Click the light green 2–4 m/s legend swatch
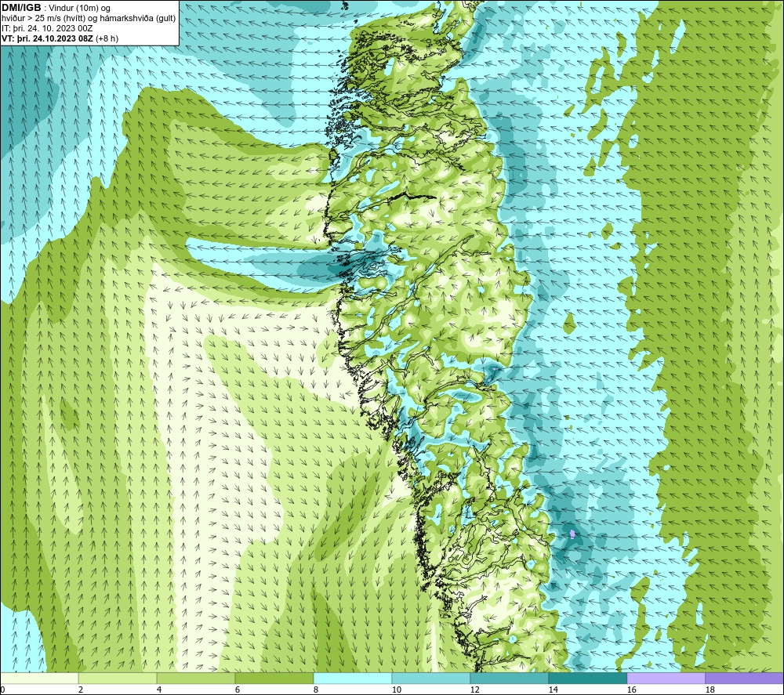The height and width of the screenshot is (695, 784). [118, 678]
